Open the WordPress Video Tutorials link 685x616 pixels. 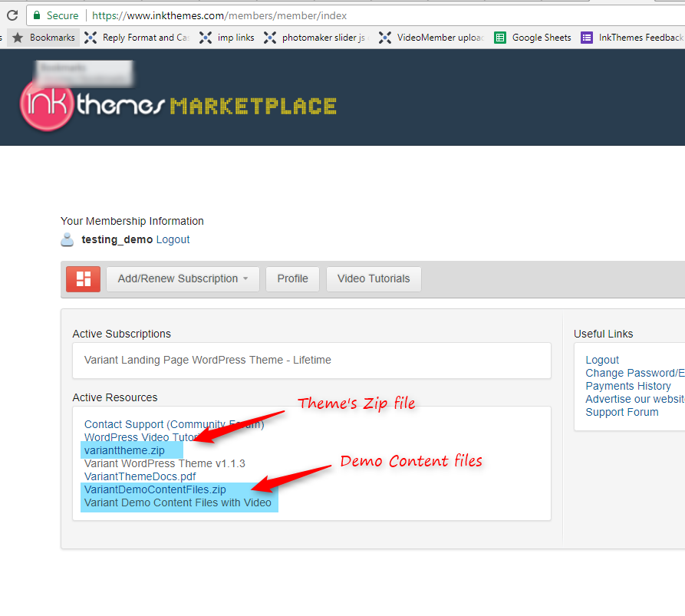[142, 437]
